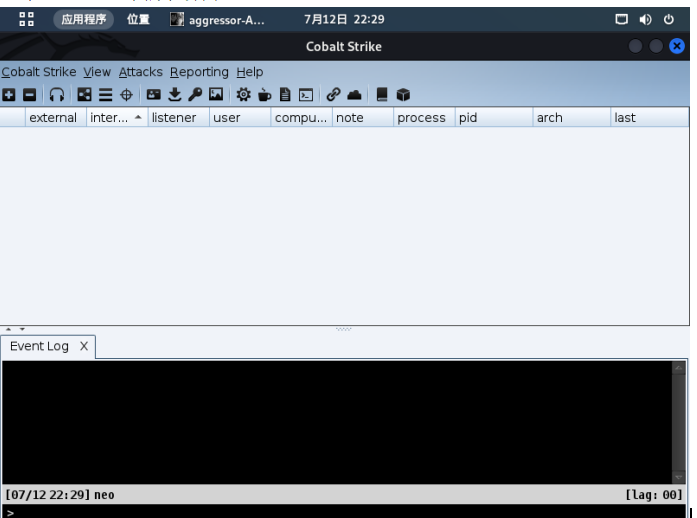Expand top pane with the down split arrow
The width and height of the screenshot is (697, 518).
[x=22, y=329]
